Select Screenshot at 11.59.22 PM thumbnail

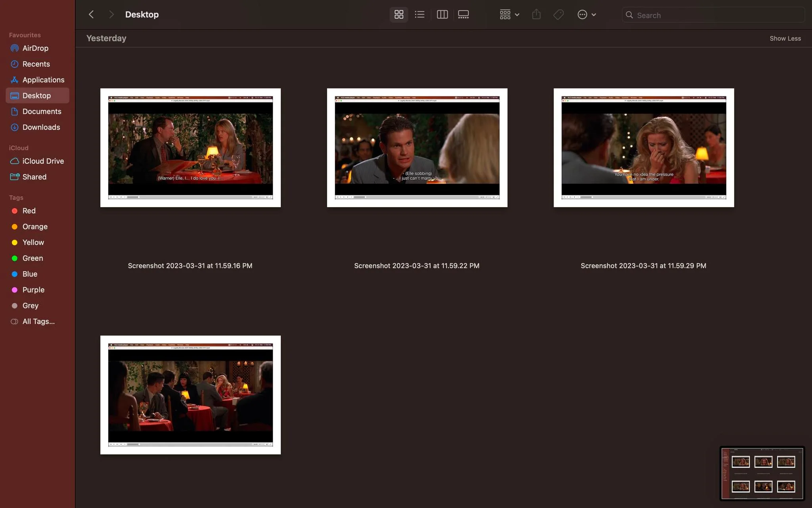417,148
